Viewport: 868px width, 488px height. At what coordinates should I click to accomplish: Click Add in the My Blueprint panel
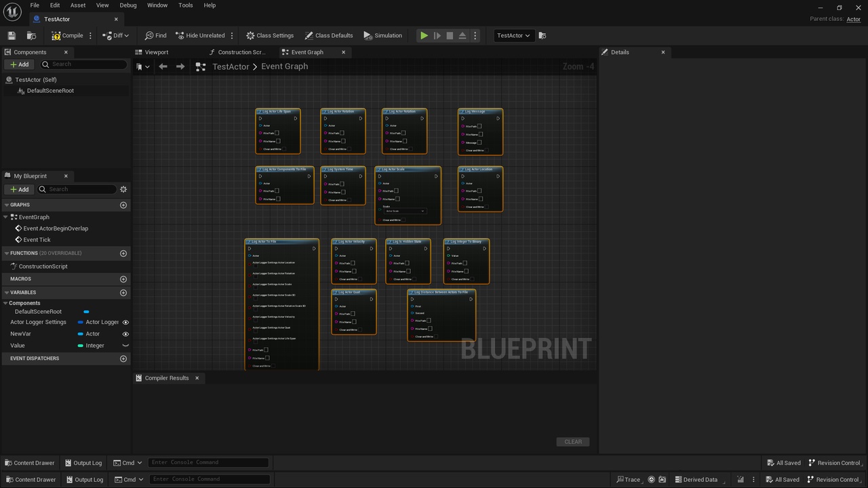(x=20, y=189)
